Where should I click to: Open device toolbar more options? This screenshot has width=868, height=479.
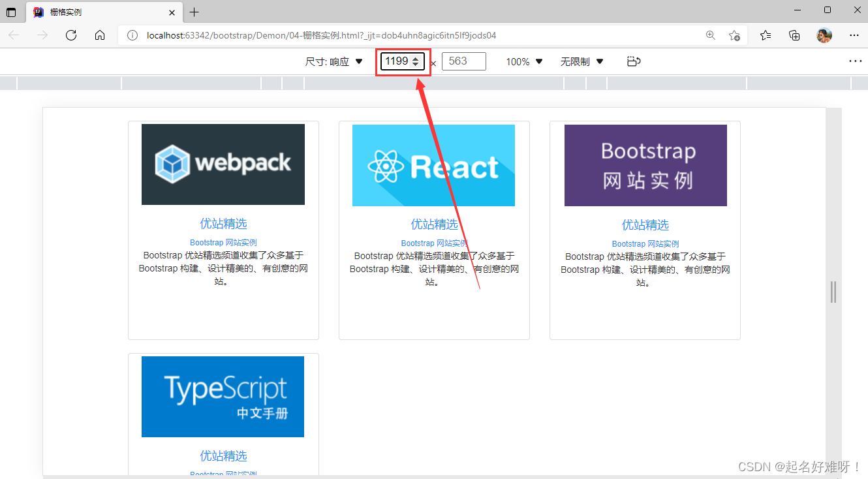click(856, 61)
